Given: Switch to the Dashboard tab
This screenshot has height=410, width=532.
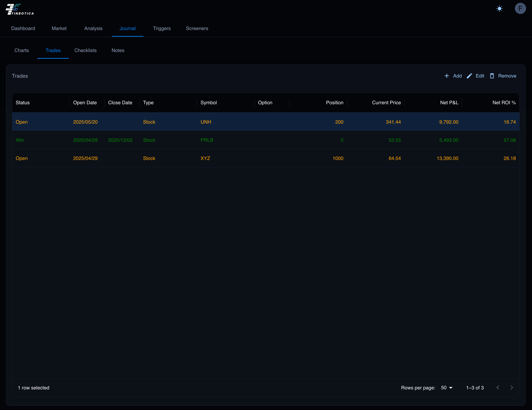Looking at the screenshot, I should point(23,28).
